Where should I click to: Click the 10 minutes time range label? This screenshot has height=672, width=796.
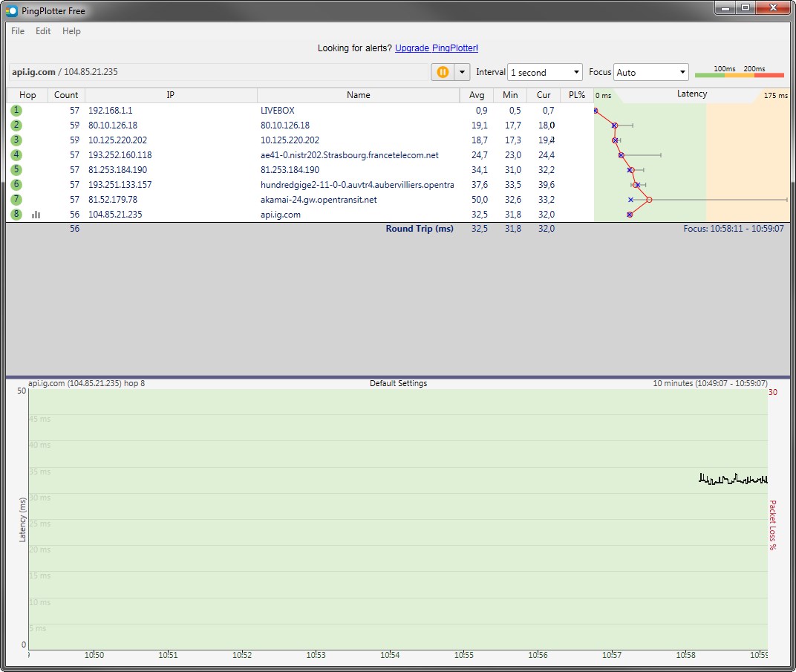click(x=710, y=383)
